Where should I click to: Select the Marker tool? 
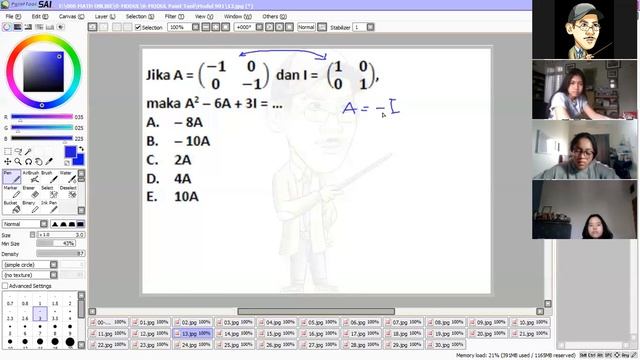click(11, 192)
